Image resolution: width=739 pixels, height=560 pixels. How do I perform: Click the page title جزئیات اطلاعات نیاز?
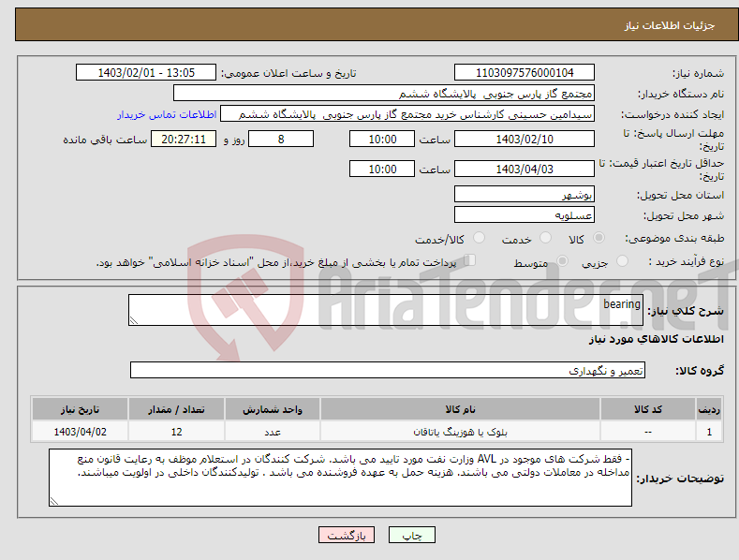[x=670, y=25]
